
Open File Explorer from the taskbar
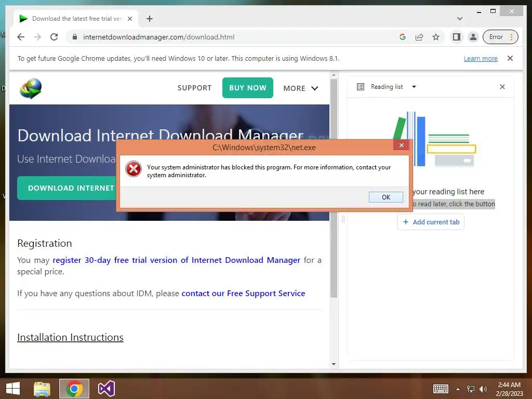[x=42, y=389]
